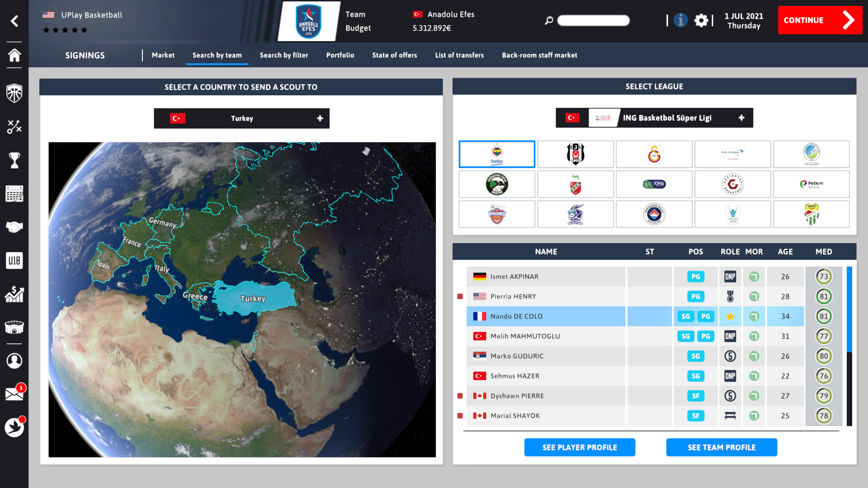Click SEE PLAYER PROFILE button
Viewport: 868px width, 488px height.
pyautogui.click(x=580, y=447)
